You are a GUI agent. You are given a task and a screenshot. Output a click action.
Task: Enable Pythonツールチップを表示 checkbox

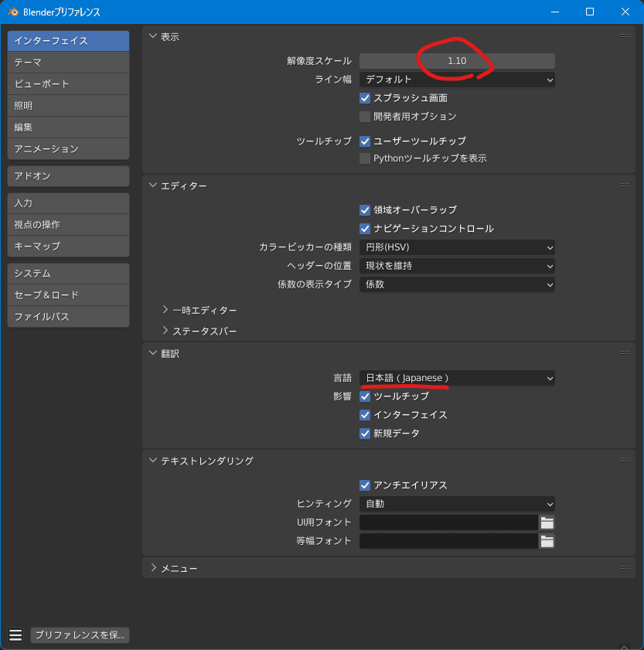365,158
